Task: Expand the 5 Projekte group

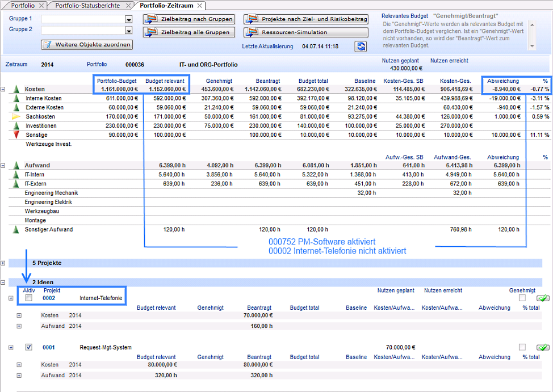Action: pos(3,263)
